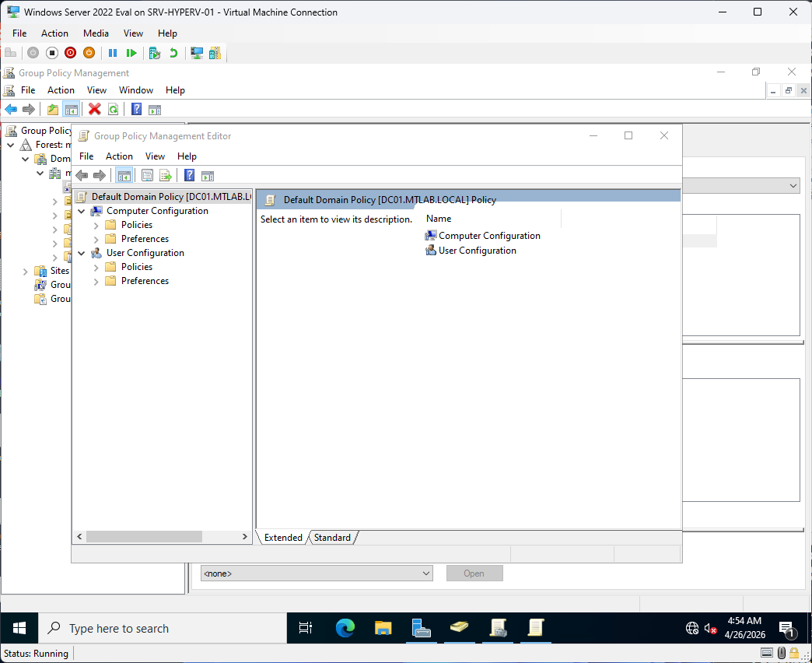Switch to the Extended tab
Viewport: 812px width, 663px height.
pyautogui.click(x=283, y=538)
